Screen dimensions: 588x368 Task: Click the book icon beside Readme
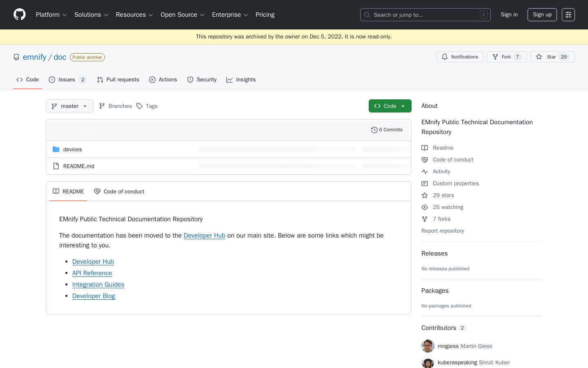click(425, 148)
